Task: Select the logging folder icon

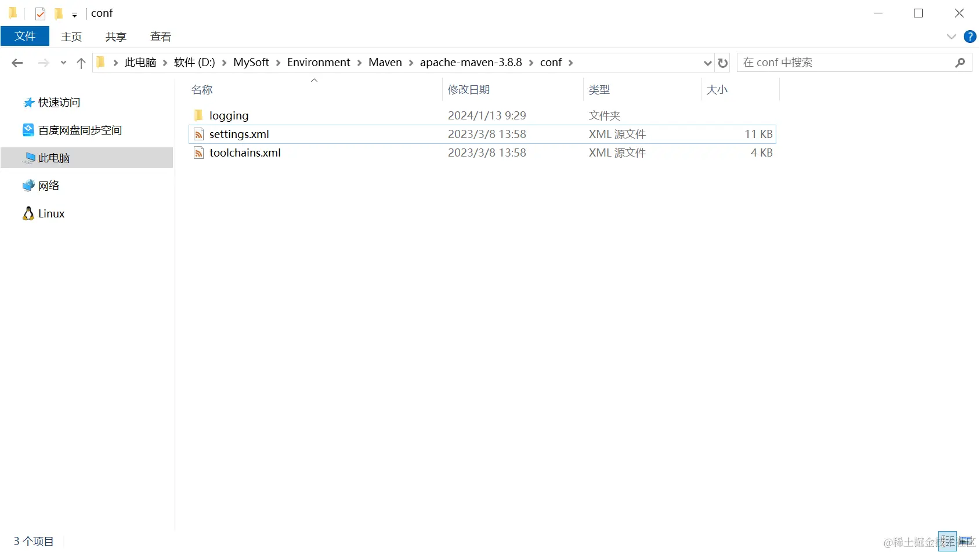Action: click(198, 115)
